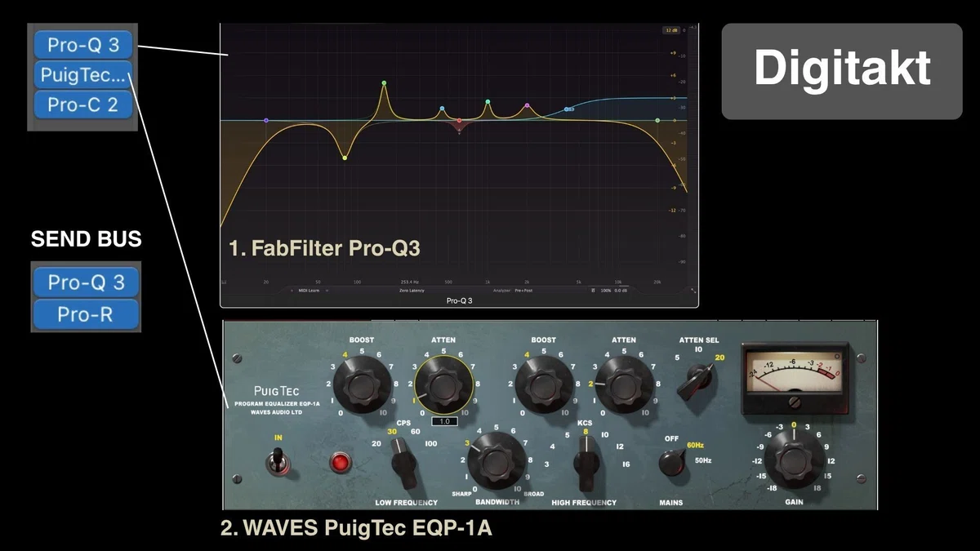
Task: Select the purple EQ band node near 2k
Action: (528, 105)
